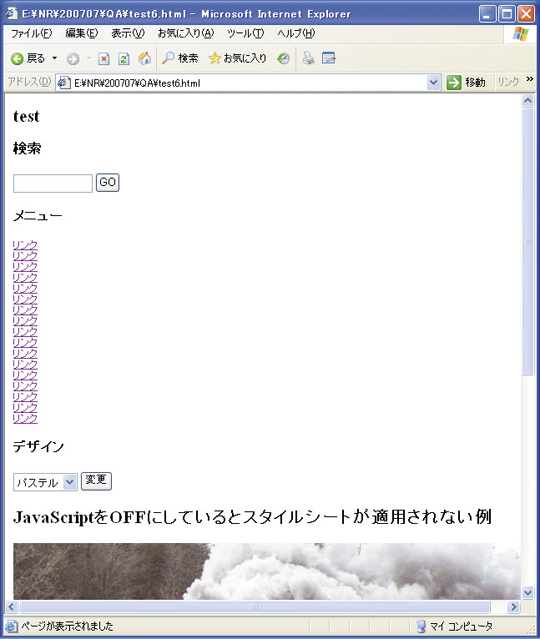This screenshot has height=639, width=540.
Task: Expand the links toolbar chevron
Action: 529,79
